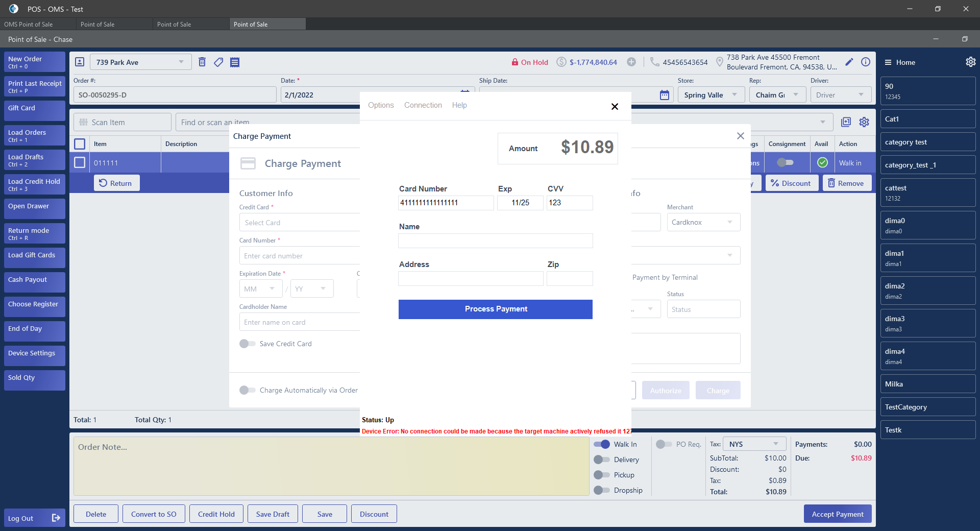Enable the PO Req. toggle

coord(664,444)
